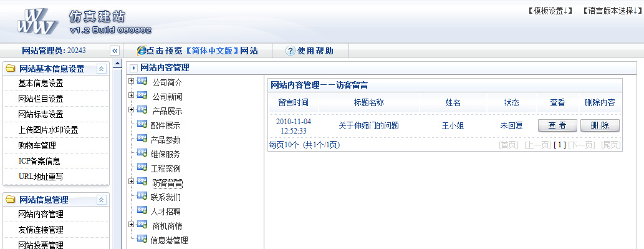Open URL地址重写 menu item
This screenshot has width=644, height=249.
click(x=41, y=177)
